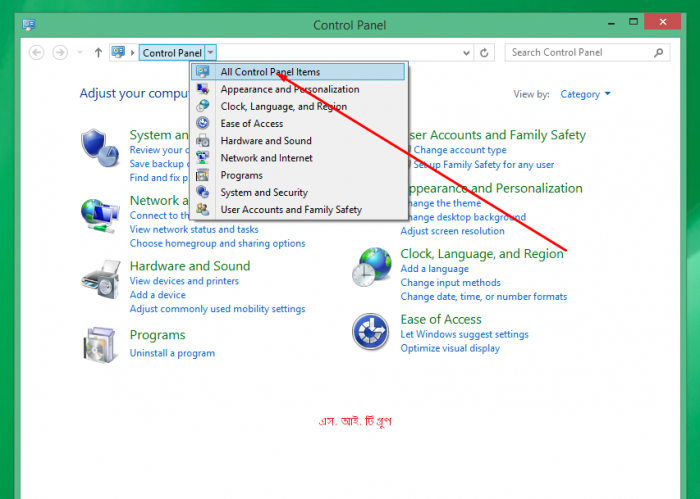The image size is (700, 499).
Task: Select All Control Panel Items from the menu
Action: click(298, 72)
